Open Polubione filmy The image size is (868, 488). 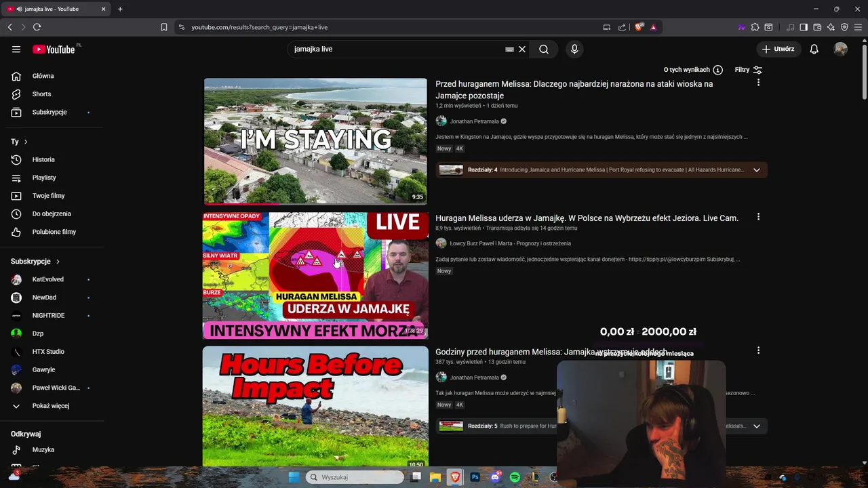coord(54,232)
